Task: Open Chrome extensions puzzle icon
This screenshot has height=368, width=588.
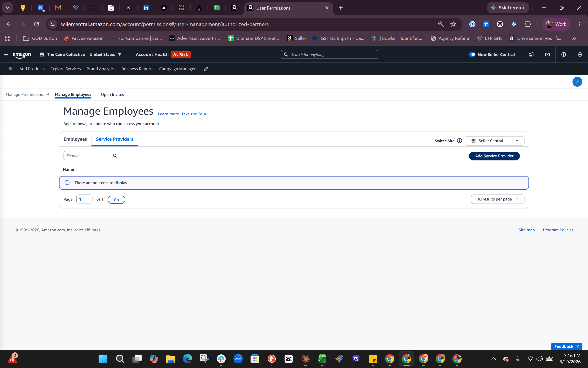Action: point(528,24)
